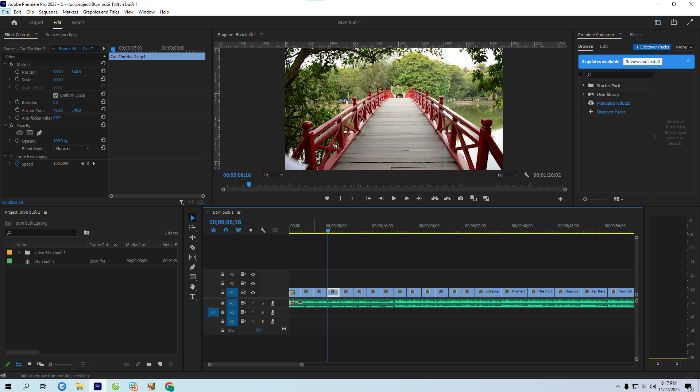The width and height of the screenshot is (700, 392).
Task: Toggle animation stopwatch for Position
Action: (x=17, y=72)
